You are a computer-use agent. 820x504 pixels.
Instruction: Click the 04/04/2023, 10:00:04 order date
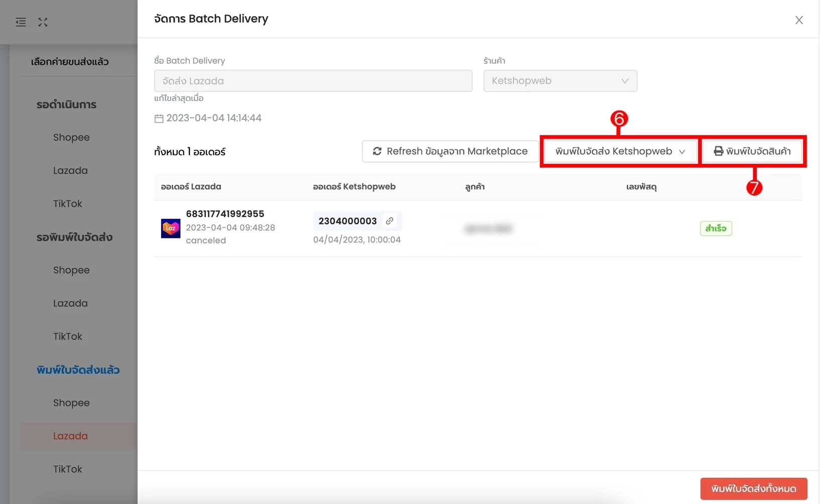pyautogui.click(x=357, y=240)
